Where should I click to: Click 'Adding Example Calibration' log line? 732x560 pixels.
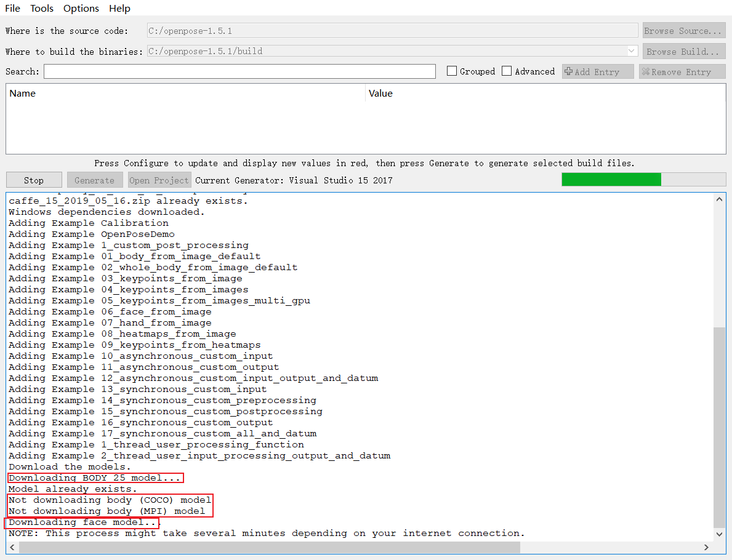(x=89, y=223)
